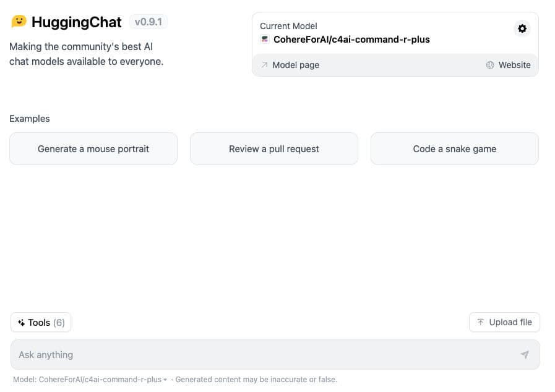Click the sparkle icon on Tools button

[22, 323]
